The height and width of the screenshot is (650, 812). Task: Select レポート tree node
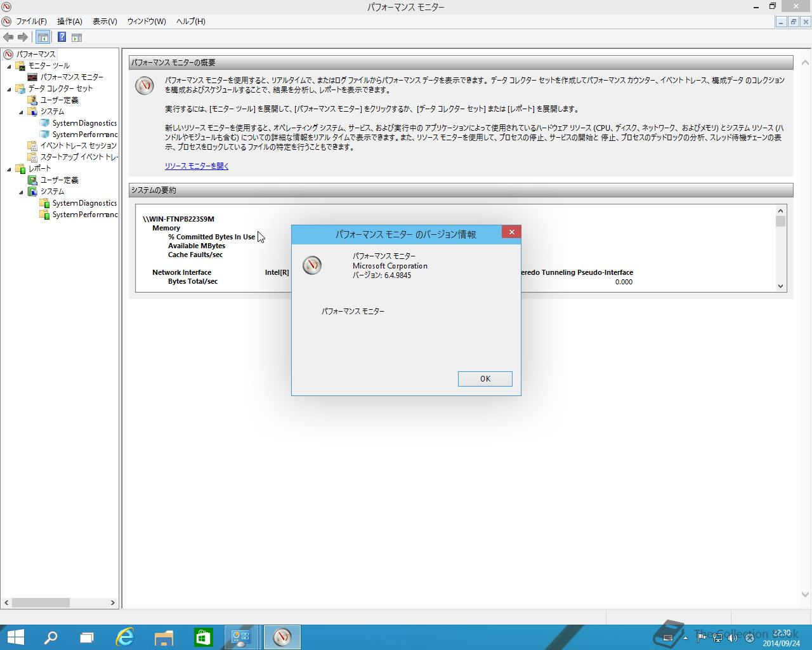click(x=39, y=168)
